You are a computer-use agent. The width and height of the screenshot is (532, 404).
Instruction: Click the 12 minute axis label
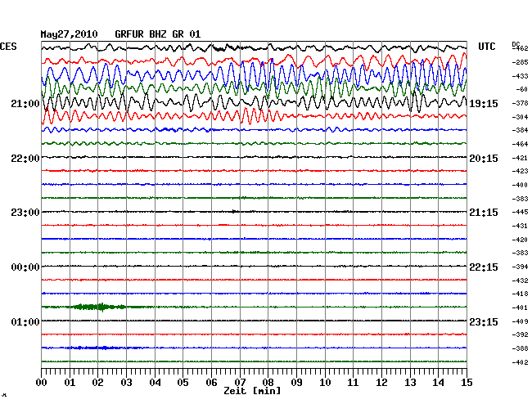(381, 383)
